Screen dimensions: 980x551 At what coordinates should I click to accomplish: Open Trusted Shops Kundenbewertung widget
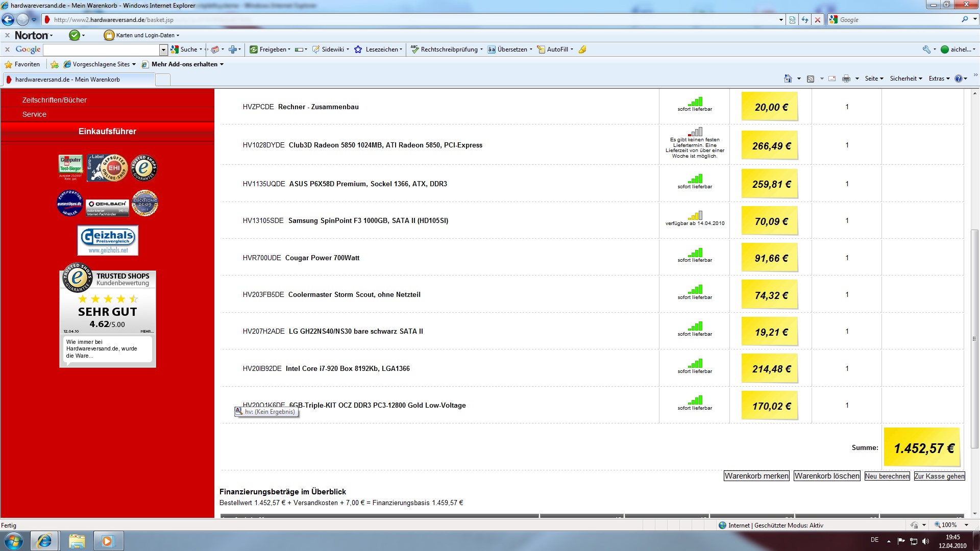click(x=108, y=315)
